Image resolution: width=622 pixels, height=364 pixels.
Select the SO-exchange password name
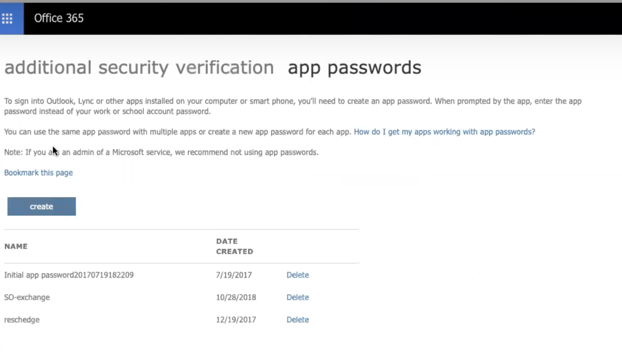(x=27, y=297)
